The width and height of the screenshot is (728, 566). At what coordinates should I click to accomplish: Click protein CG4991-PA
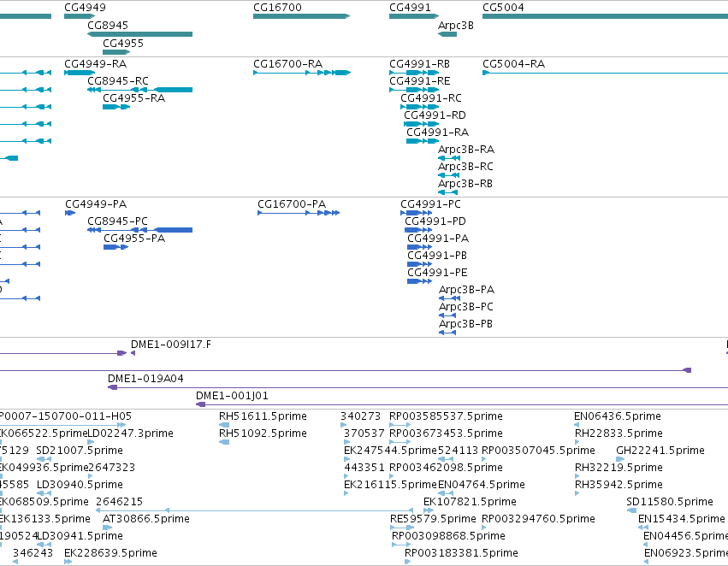click(438, 239)
